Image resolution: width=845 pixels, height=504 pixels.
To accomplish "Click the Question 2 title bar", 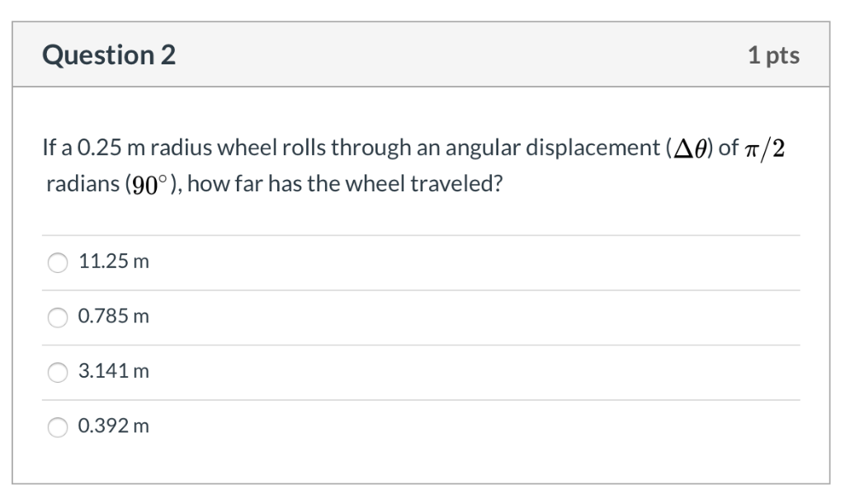I will tap(422, 54).
